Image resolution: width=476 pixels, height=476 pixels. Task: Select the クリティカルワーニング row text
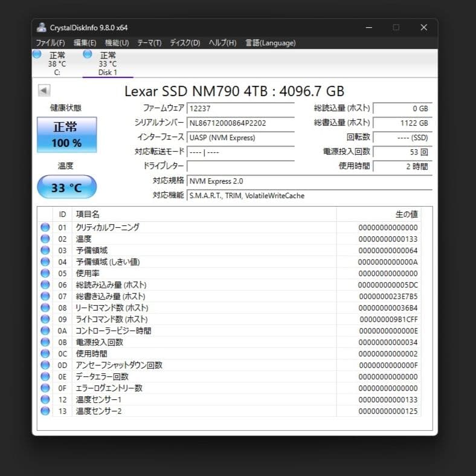108,227
